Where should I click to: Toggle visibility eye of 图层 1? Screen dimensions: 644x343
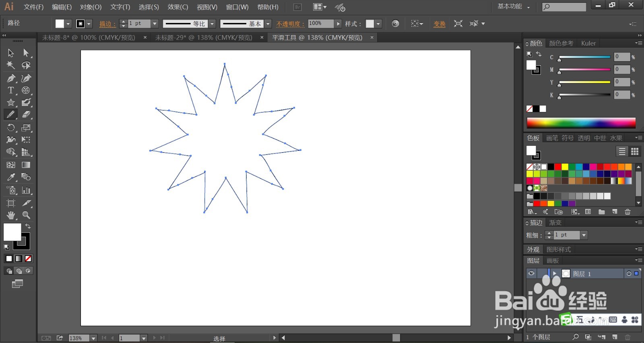tap(531, 273)
